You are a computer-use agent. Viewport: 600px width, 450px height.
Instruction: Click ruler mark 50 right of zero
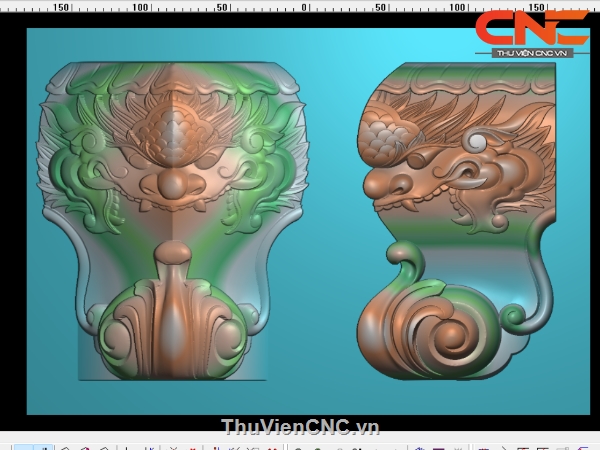point(380,7)
